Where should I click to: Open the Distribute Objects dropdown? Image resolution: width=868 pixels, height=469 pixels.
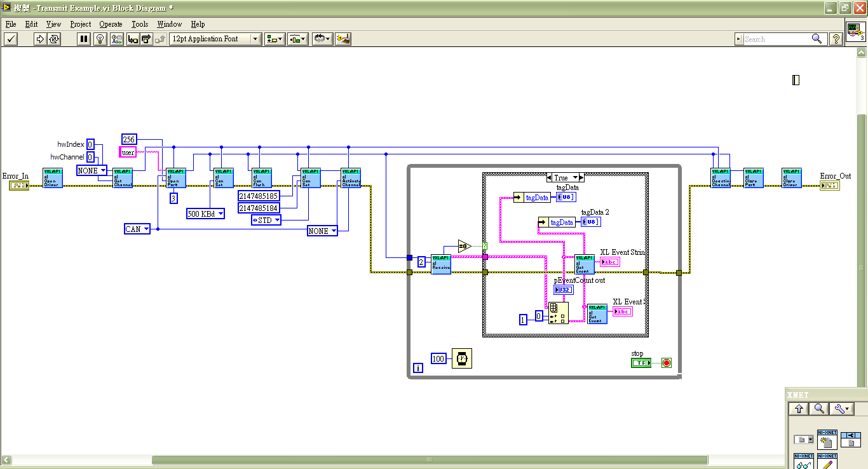[x=297, y=39]
